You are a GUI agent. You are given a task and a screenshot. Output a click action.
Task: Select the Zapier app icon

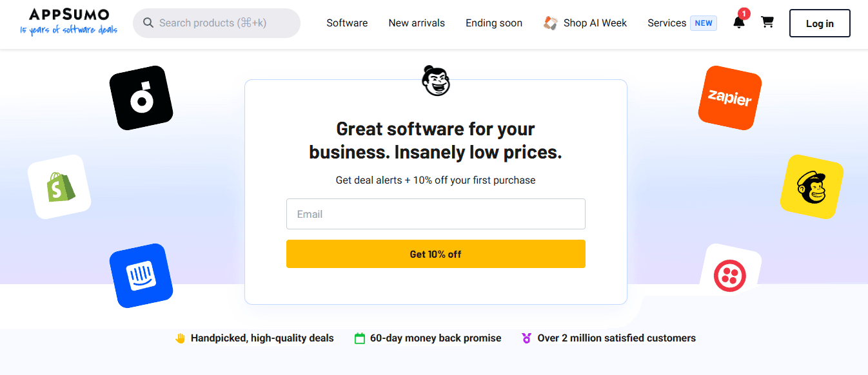[729, 98]
